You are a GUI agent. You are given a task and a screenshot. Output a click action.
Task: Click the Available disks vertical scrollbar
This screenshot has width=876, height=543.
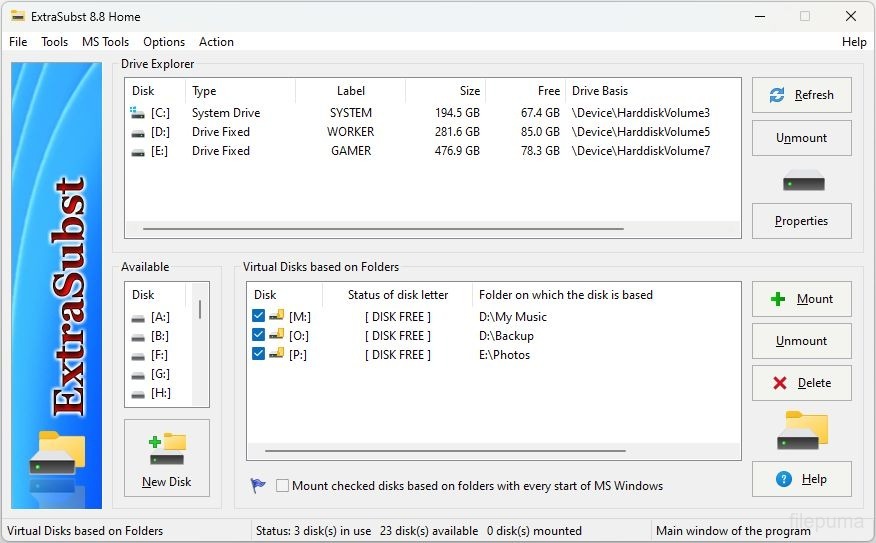coord(200,310)
